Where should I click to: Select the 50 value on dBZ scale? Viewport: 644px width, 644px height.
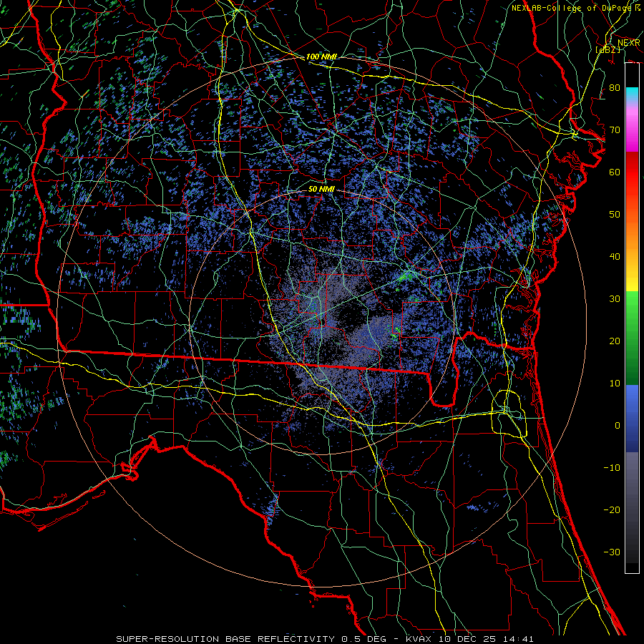(x=615, y=215)
